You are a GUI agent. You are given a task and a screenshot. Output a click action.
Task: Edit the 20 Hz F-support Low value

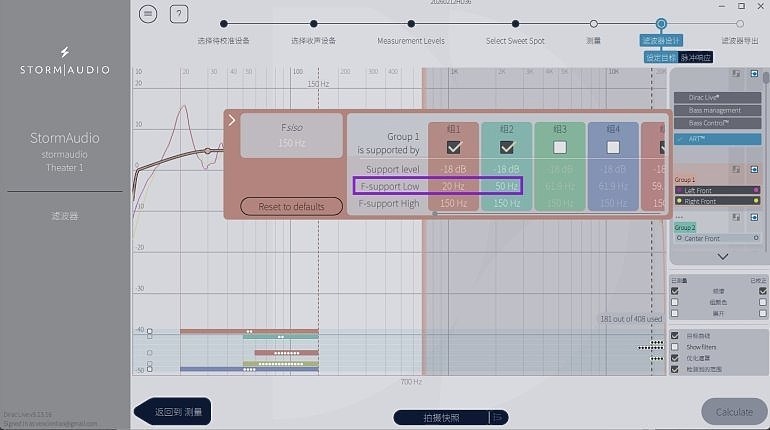point(453,187)
